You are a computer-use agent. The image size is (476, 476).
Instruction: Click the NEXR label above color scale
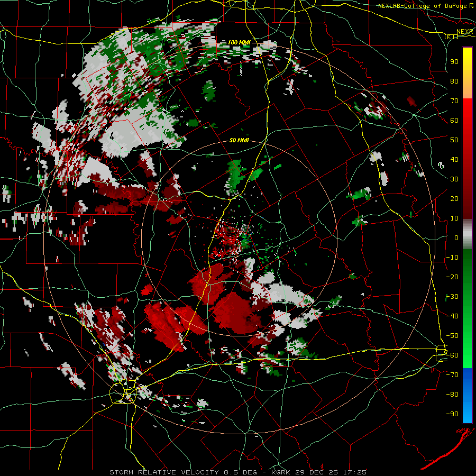(x=465, y=32)
